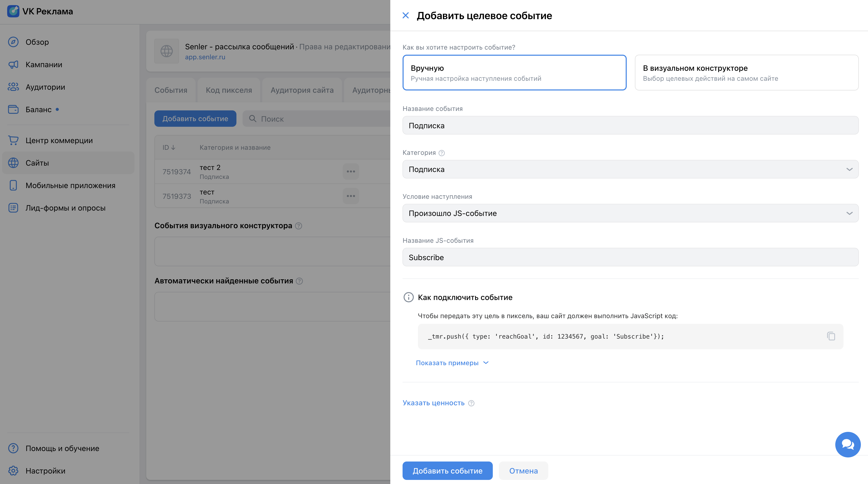
Task: Expand the Категория dropdown
Action: pyautogui.click(x=630, y=169)
